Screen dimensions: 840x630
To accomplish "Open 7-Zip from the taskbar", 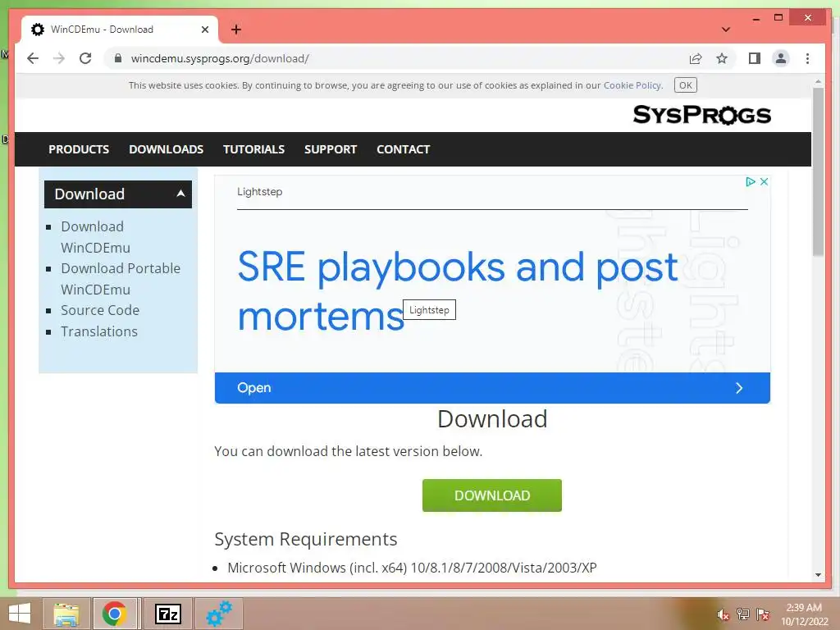I will (x=167, y=614).
